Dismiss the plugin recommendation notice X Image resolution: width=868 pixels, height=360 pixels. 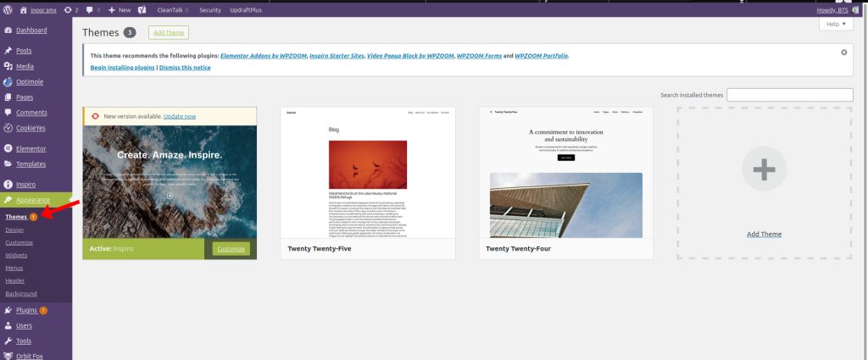click(843, 53)
